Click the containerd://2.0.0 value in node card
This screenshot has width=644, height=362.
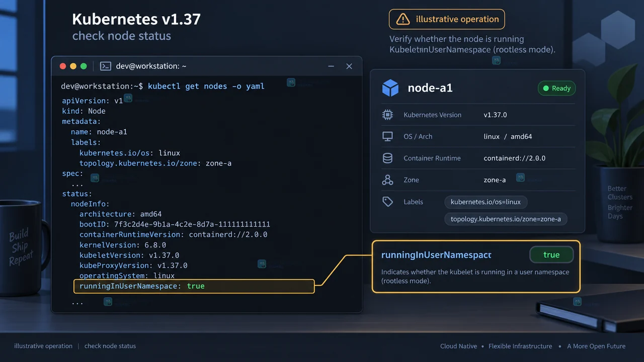515,158
